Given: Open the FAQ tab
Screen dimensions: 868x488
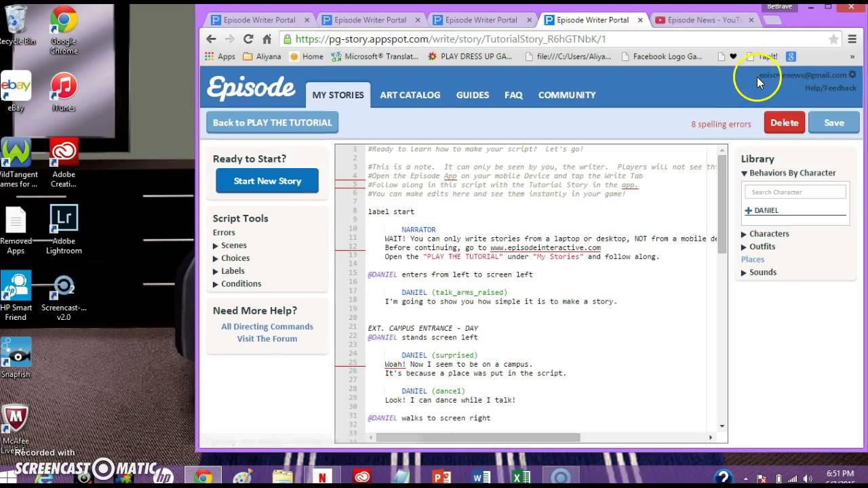Looking at the screenshot, I should point(513,95).
